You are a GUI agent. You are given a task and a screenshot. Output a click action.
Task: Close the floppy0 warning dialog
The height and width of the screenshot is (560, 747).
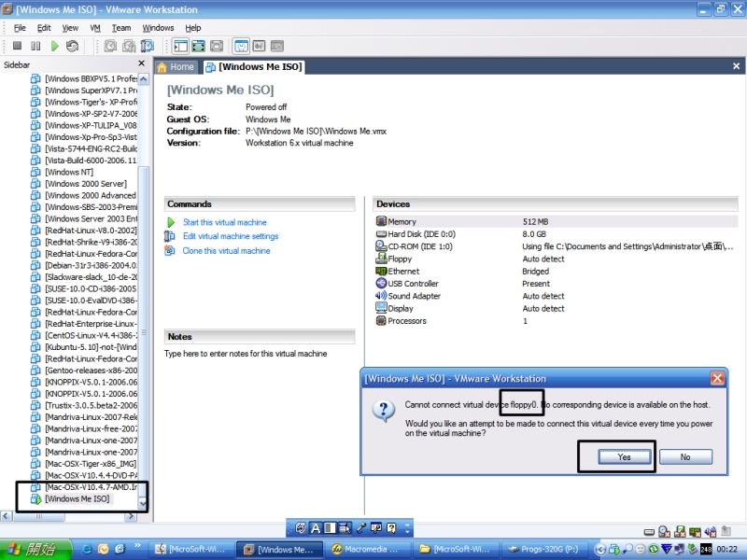point(717,379)
